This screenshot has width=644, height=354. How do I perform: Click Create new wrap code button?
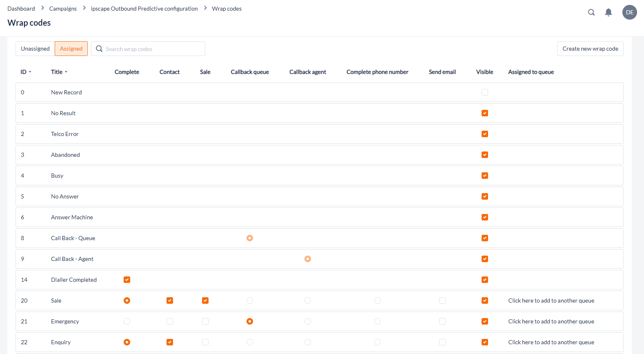click(x=590, y=49)
